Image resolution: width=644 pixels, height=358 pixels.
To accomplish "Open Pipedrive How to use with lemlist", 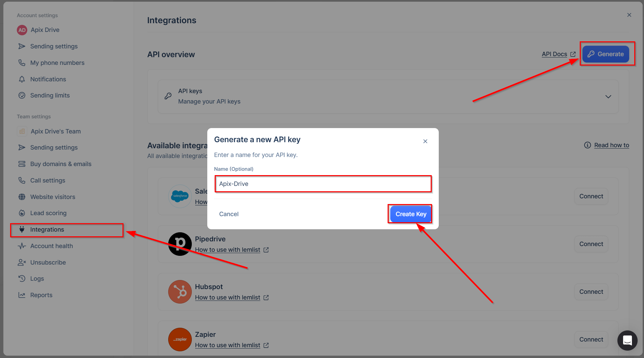I will click(227, 250).
